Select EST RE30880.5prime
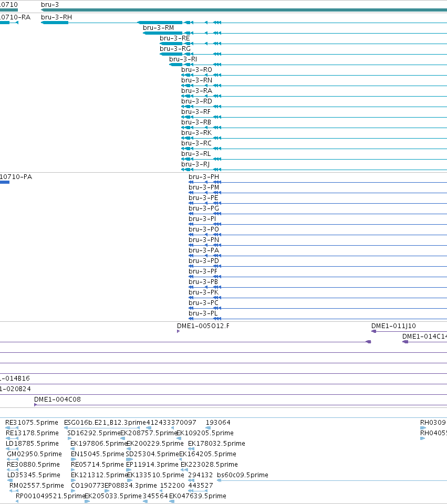The height and width of the screenshot is (504, 447). click(x=33, y=465)
